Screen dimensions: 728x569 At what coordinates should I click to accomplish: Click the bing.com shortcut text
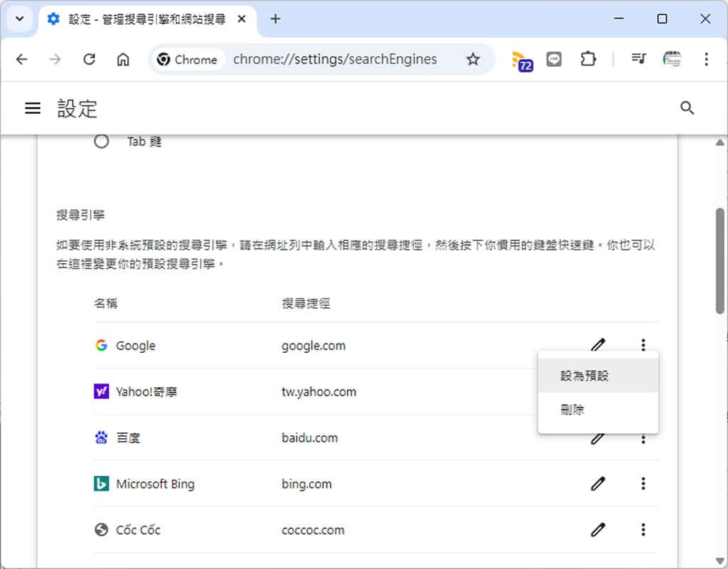[306, 484]
